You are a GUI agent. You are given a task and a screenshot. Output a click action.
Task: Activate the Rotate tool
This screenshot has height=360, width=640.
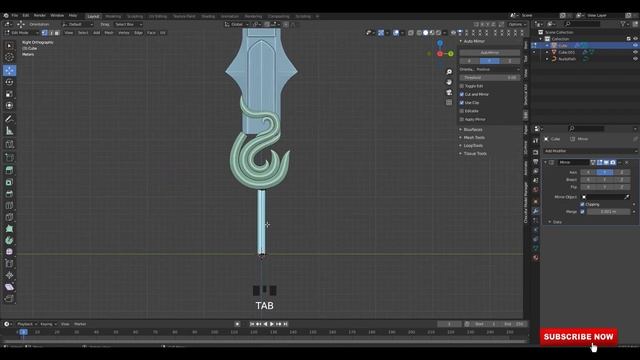point(9,82)
